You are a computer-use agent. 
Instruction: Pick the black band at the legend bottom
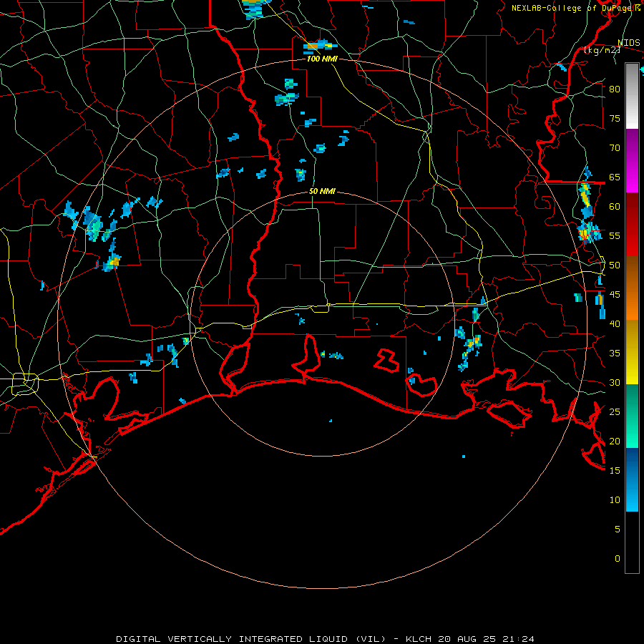tap(632, 542)
